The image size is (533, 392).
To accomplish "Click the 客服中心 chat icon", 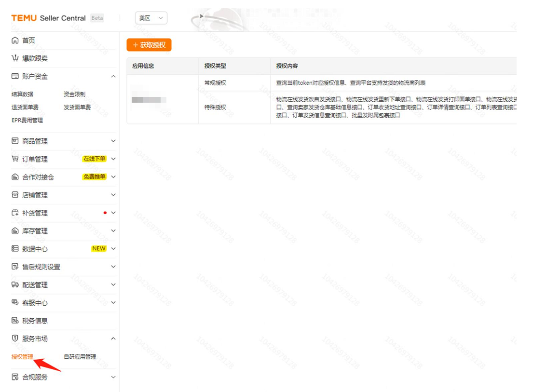I will 15,303.
